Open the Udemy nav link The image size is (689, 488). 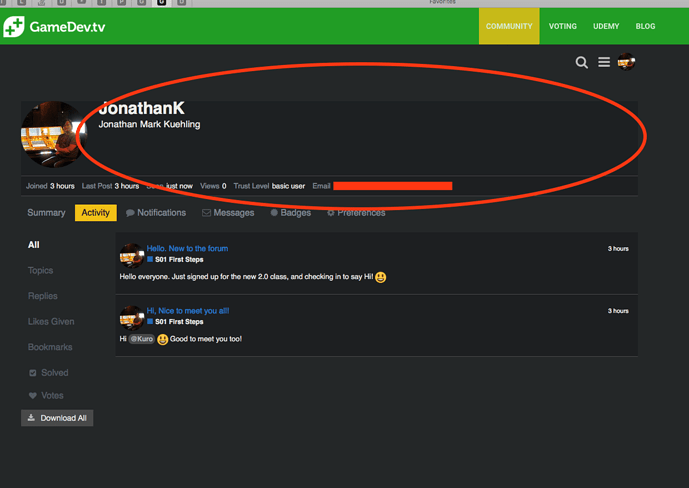(x=606, y=26)
